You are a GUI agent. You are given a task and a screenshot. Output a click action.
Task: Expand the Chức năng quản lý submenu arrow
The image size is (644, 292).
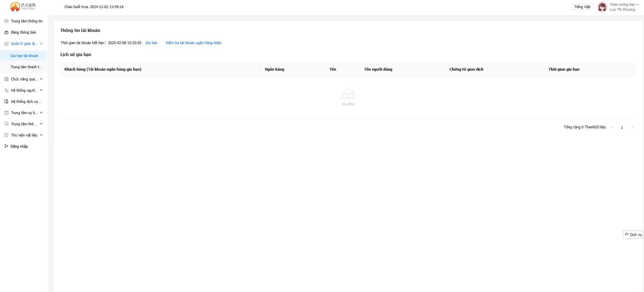[41, 79]
